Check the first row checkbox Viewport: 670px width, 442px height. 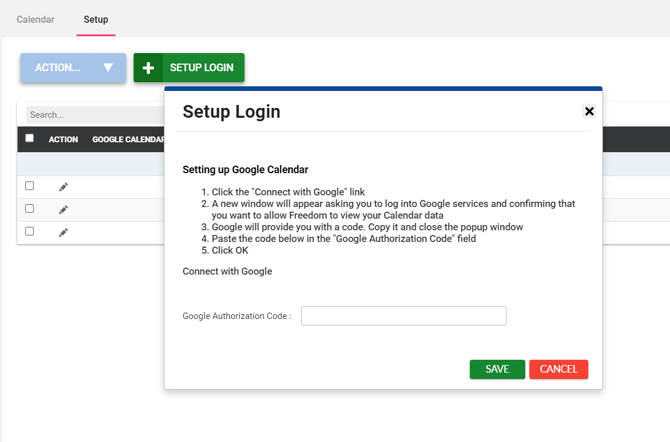click(29, 186)
